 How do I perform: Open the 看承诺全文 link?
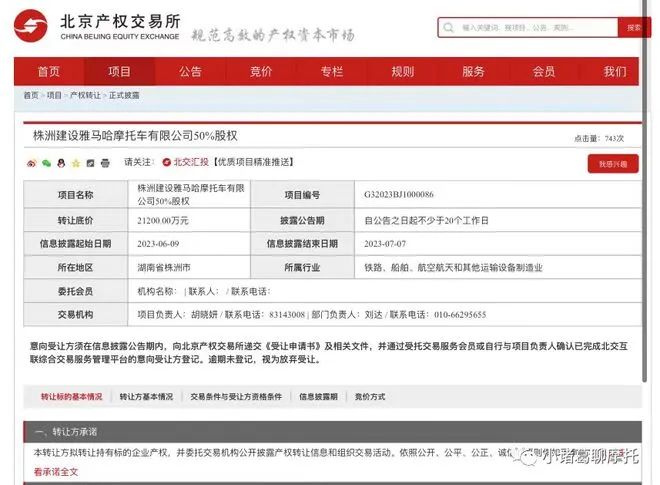click(x=56, y=472)
